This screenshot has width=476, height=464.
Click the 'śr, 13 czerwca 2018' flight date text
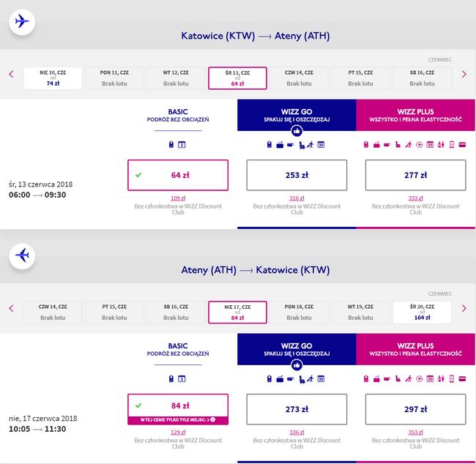click(x=41, y=184)
